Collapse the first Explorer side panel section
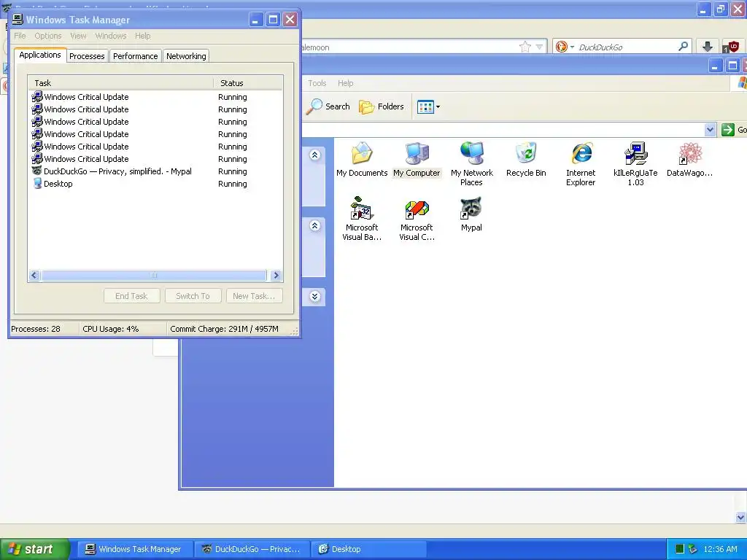Viewport: 747px width, 560px height. tap(315, 155)
